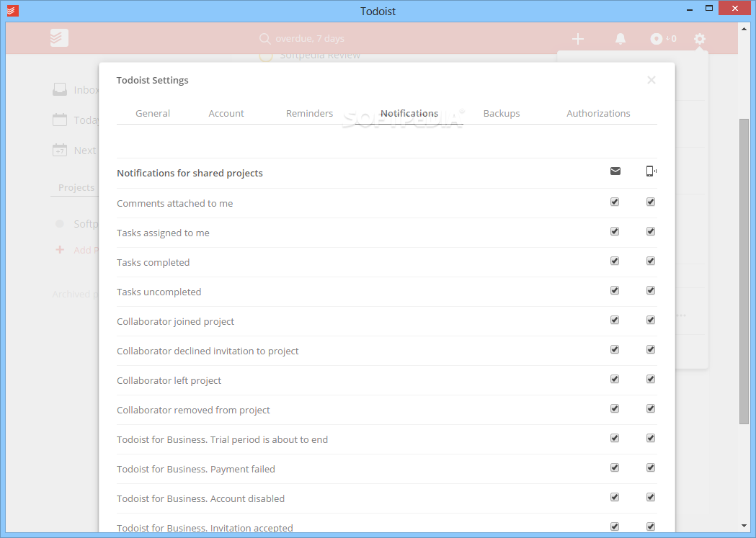Screen dimensions: 756x538
Task: Toggle email for Trial period about to end
Action: (615, 438)
